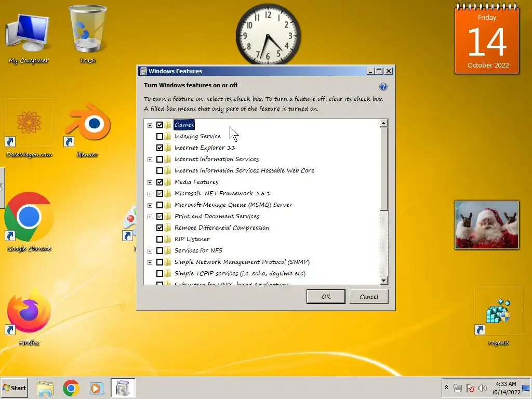Open the file explorer taskbar icon

(x=45, y=388)
